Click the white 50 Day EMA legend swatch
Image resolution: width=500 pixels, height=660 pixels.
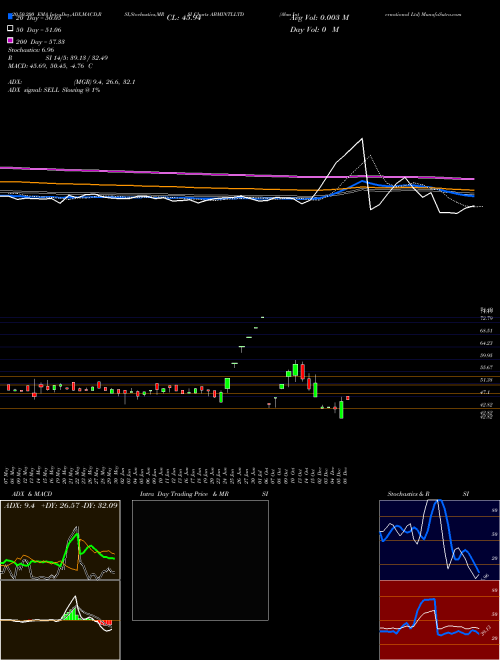coord(10,29)
